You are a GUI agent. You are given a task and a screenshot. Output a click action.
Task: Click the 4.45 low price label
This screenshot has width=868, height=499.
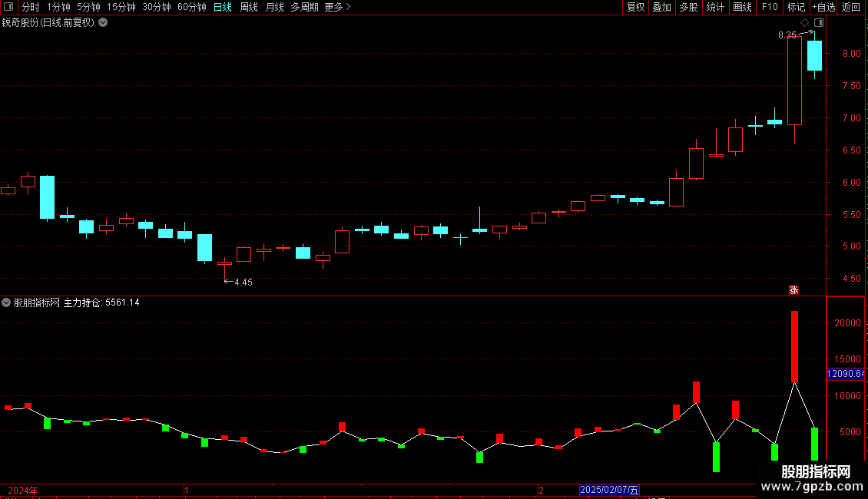click(244, 283)
